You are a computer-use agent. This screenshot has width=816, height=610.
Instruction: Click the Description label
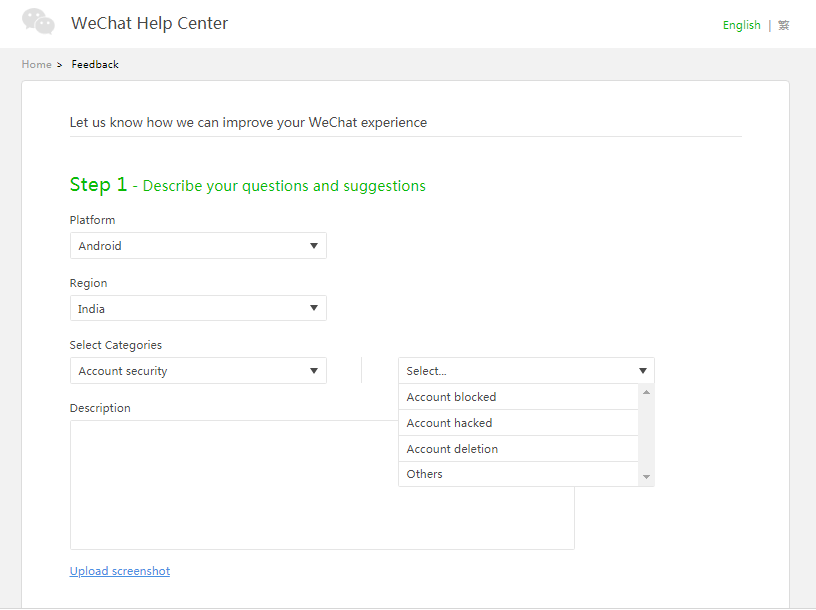(100, 408)
